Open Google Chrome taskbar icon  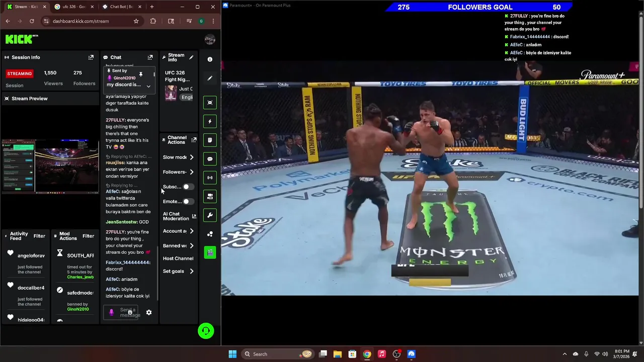click(367, 354)
